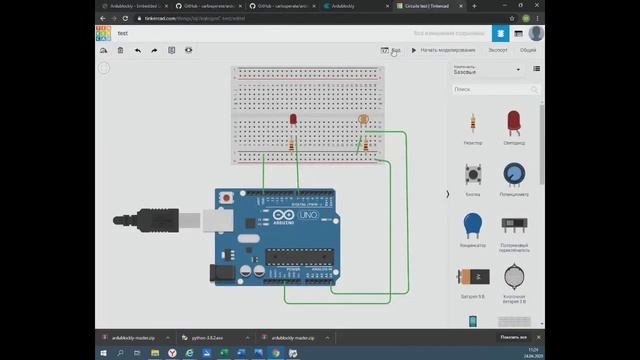Select the blue capacitor component in panel
Screen dimensions: 640x360
pos(473,230)
